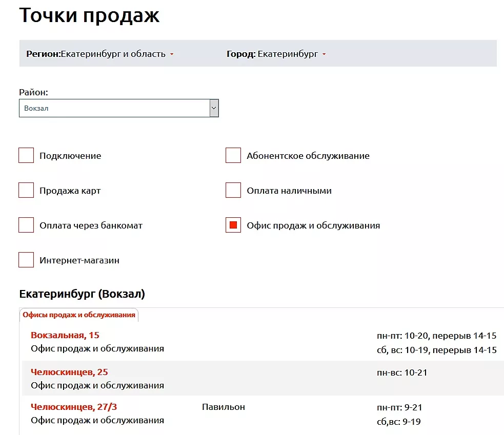Viewport: 504px width, 435px height.
Task: Toggle the Интернет-магазин checkbox
Action: pyautogui.click(x=26, y=260)
